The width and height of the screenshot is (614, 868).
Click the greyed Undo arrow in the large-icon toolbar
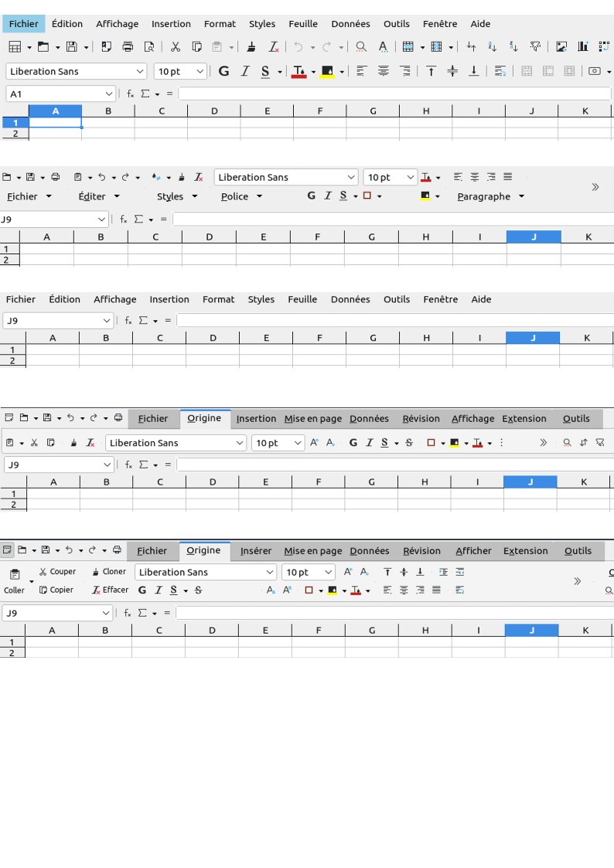pyautogui.click(x=298, y=47)
